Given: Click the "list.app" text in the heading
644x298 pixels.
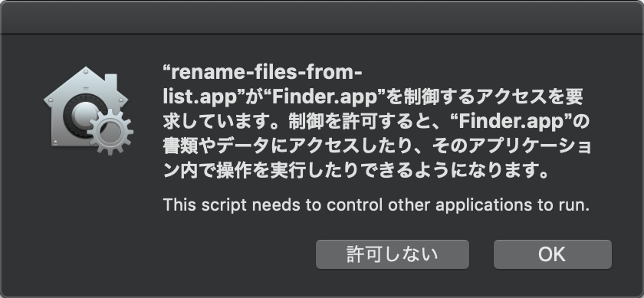Looking at the screenshot, I should (x=200, y=98).
